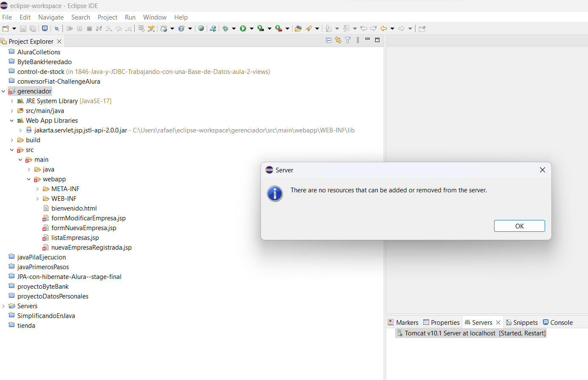
Task: Expand the JRE System Library node
Action: [x=12, y=101]
